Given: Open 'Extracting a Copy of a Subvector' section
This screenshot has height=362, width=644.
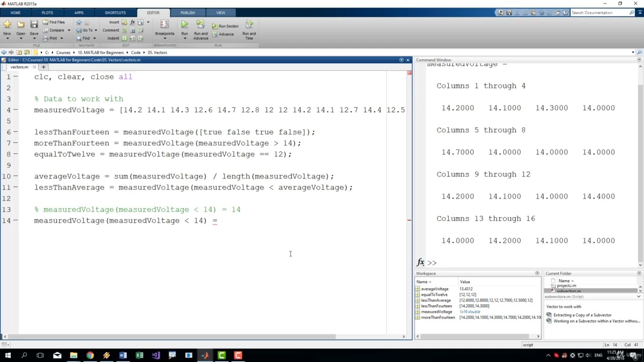Looking at the screenshot, I should point(582,315).
